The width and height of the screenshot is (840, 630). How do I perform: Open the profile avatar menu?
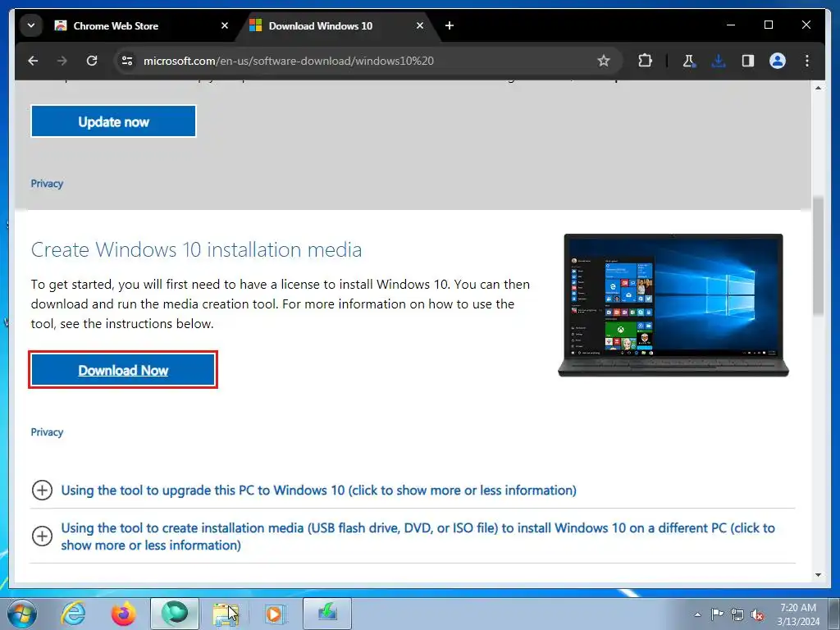(x=778, y=61)
